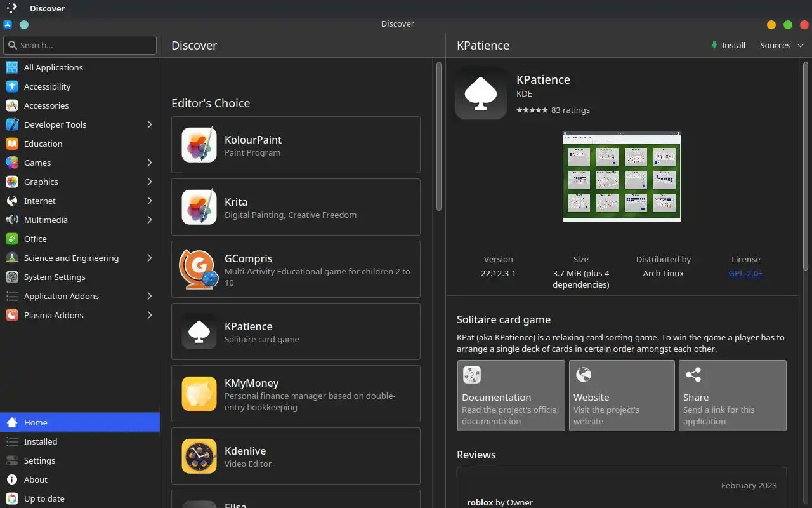Click the GCompris educational game description
812x508 pixels.
click(x=317, y=277)
